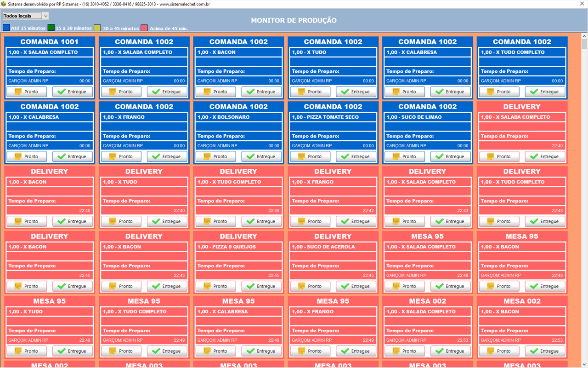Click the green 15 a 30 minutos swatch

click(51, 28)
